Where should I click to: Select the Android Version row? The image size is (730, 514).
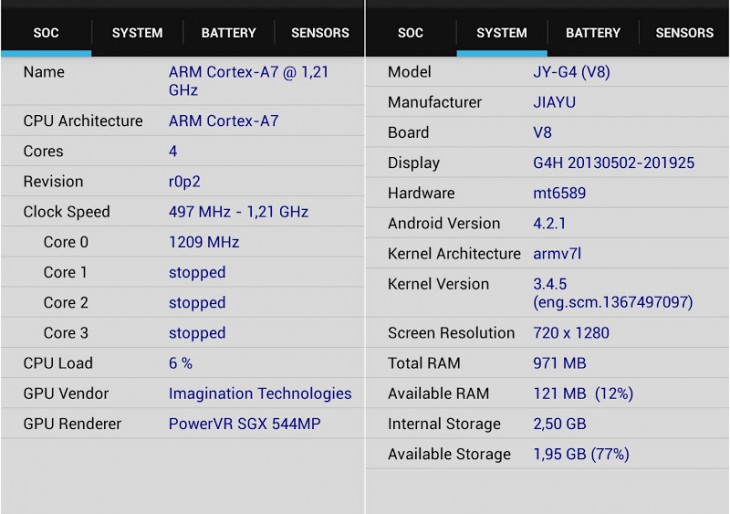coord(547,223)
